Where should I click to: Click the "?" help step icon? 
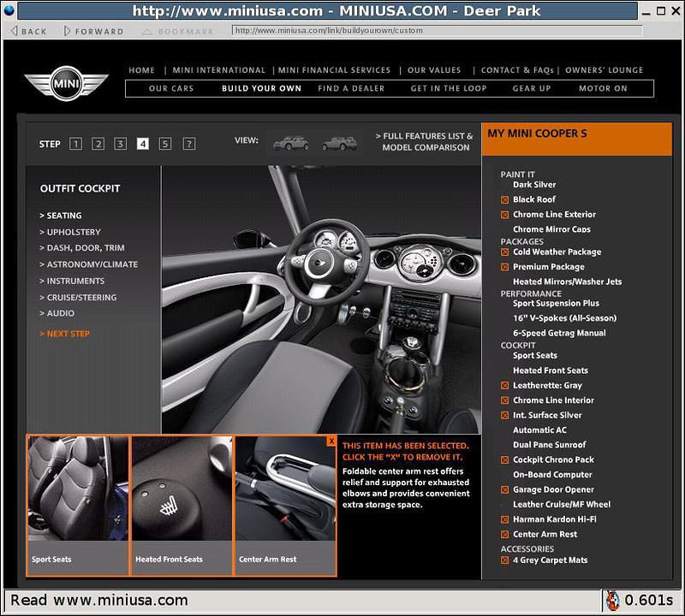[188, 144]
